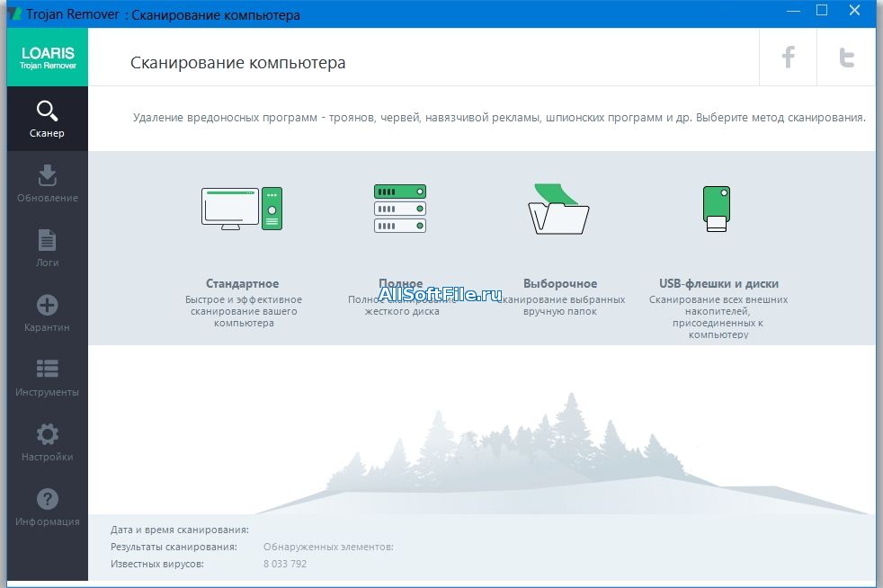
Task: Click the 'Быстрое и эффективное сканирование' description
Action: (x=244, y=311)
